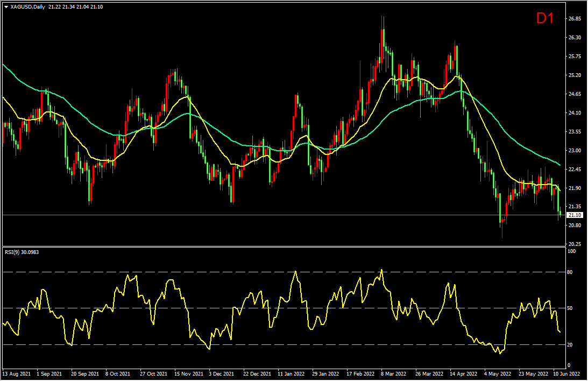Image resolution: width=588 pixels, height=381 pixels.
Task: Click the RSI(9) 30.0983 indicator label
Action: click(x=22, y=252)
